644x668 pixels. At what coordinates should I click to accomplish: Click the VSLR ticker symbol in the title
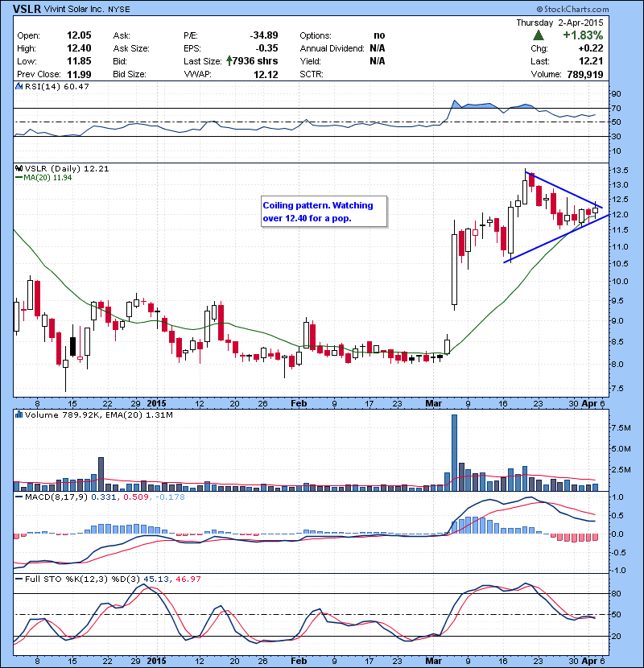point(27,9)
